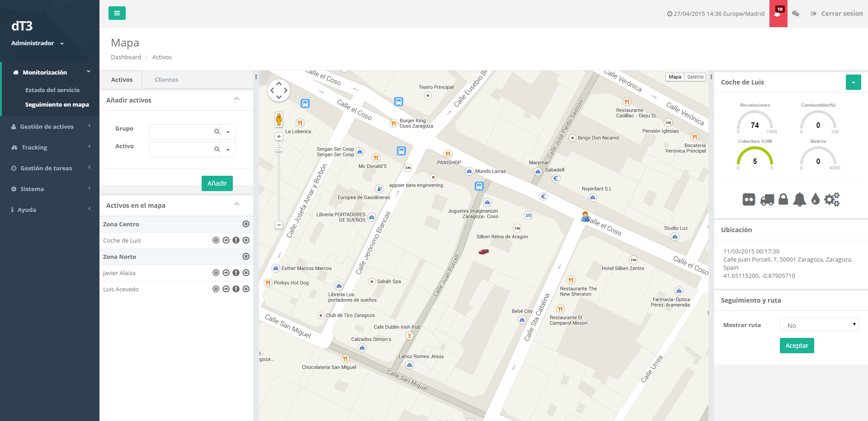This screenshot has width=868, height=421.
Task: Zoom out the map with minus button
Action: [279, 225]
